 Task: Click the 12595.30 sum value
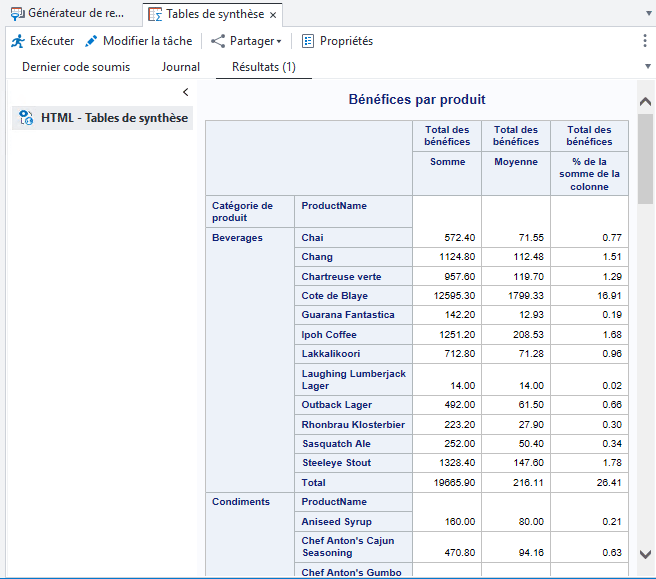[454, 296]
